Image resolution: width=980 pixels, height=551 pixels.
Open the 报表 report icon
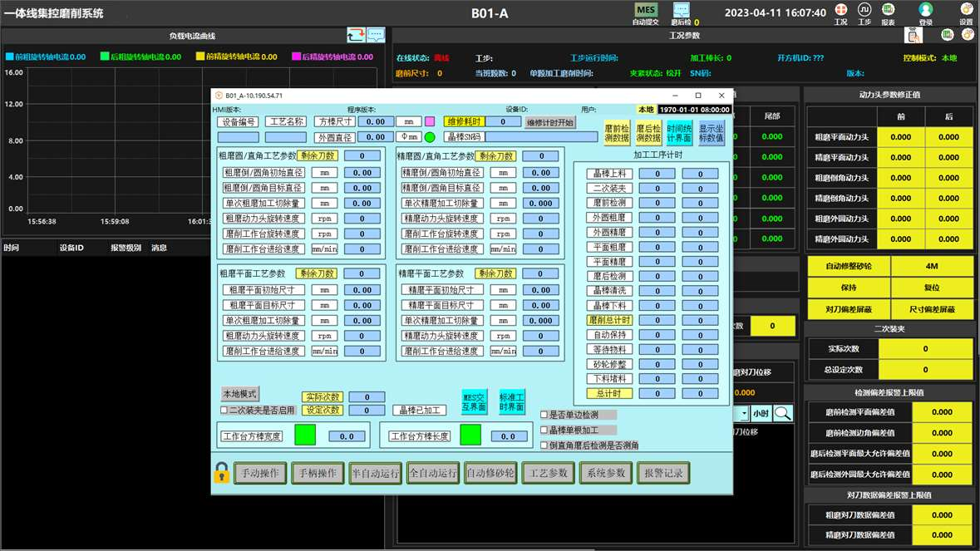pos(888,10)
